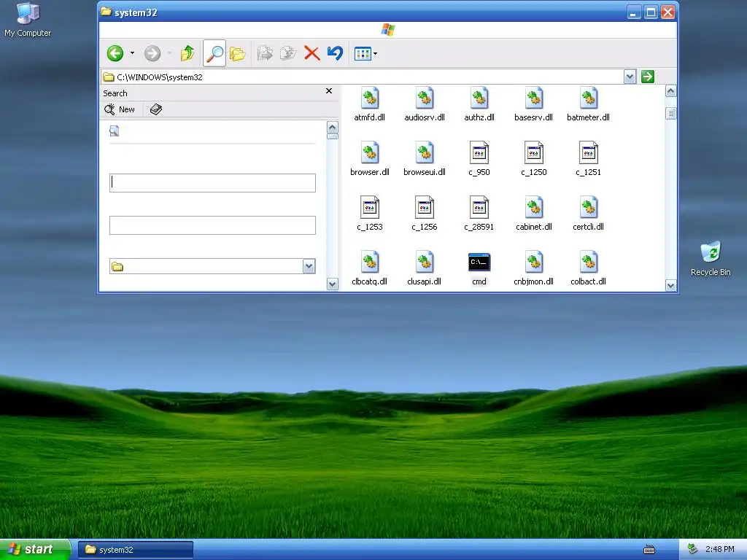The image size is (747, 560).
Task: Select the audiosrv.dll file
Action: (x=425, y=105)
